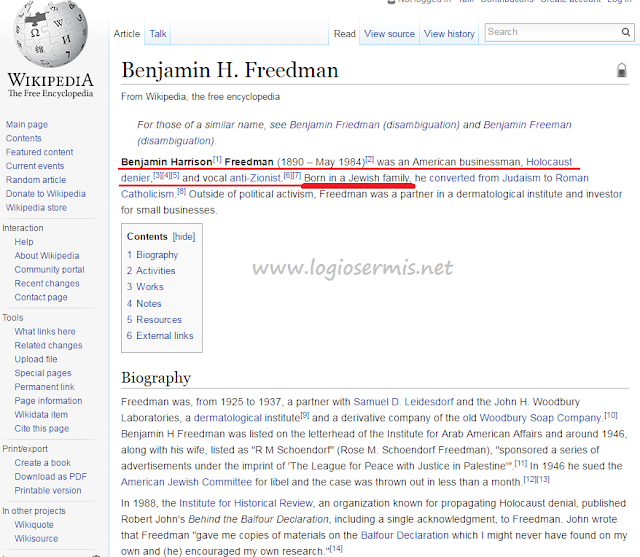Open Contact page link
Screen dimensions: 640x557
point(41,297)
